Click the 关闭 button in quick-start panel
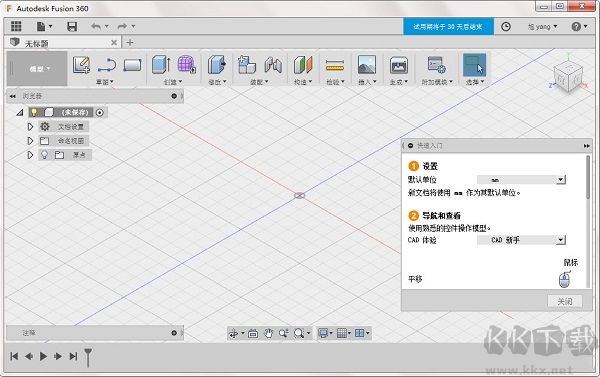 click(565, 301)
